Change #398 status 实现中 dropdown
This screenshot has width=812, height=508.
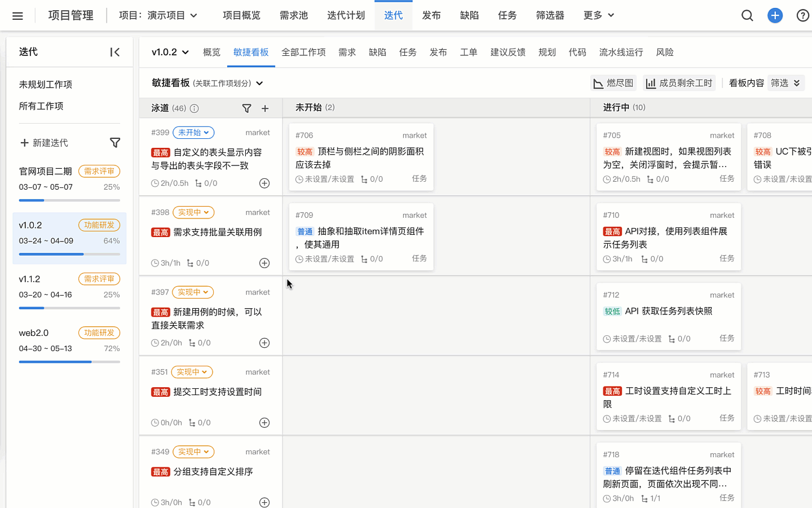193,212
